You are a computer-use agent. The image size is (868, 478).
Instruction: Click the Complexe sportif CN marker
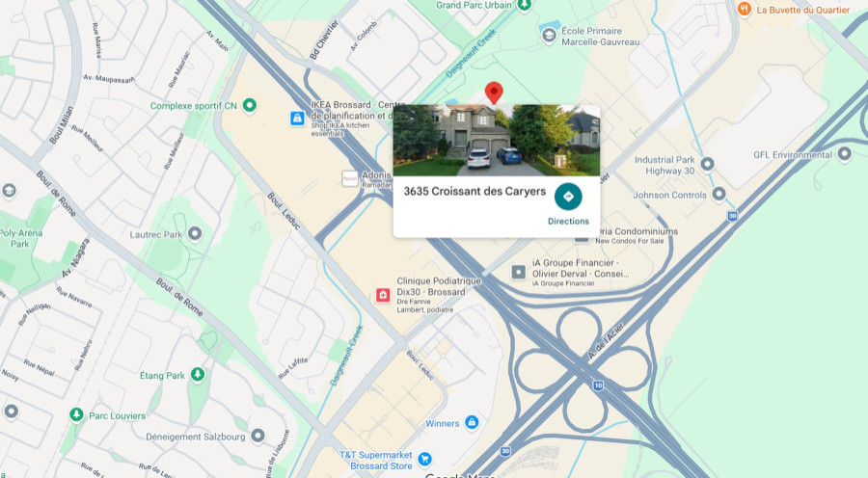coord(250,104)
